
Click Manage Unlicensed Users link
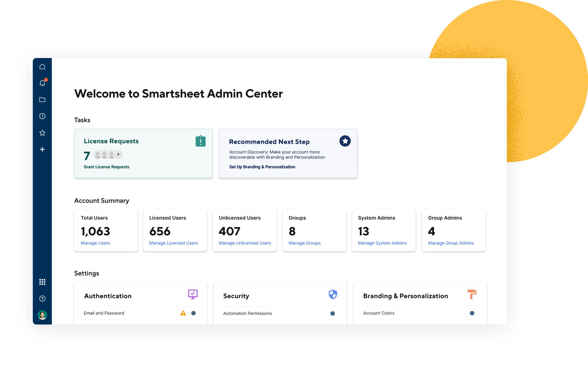(245, 243)
